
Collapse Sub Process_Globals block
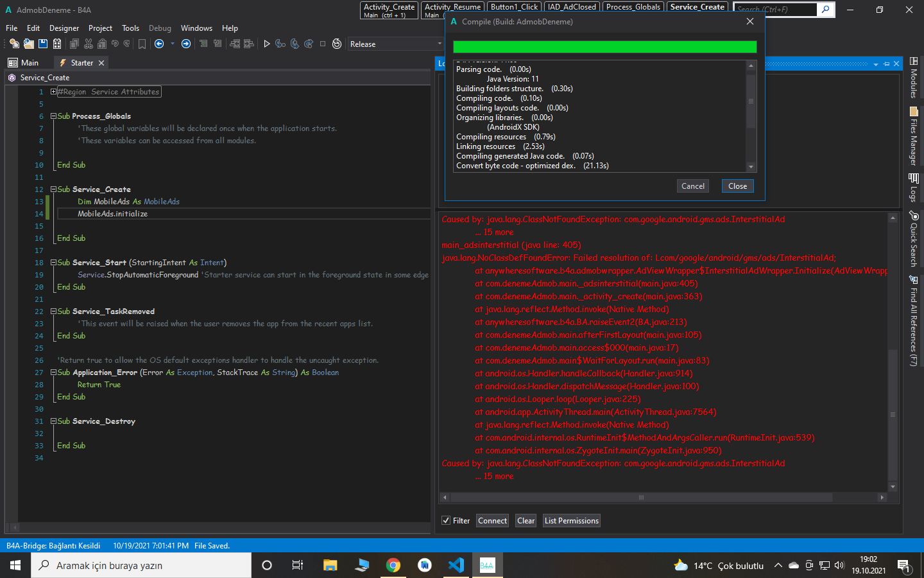(53, 116)
